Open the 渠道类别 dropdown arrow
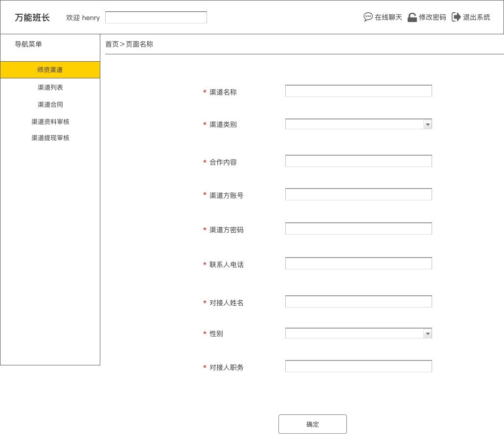The image size is (504, 434). point(428,124)
